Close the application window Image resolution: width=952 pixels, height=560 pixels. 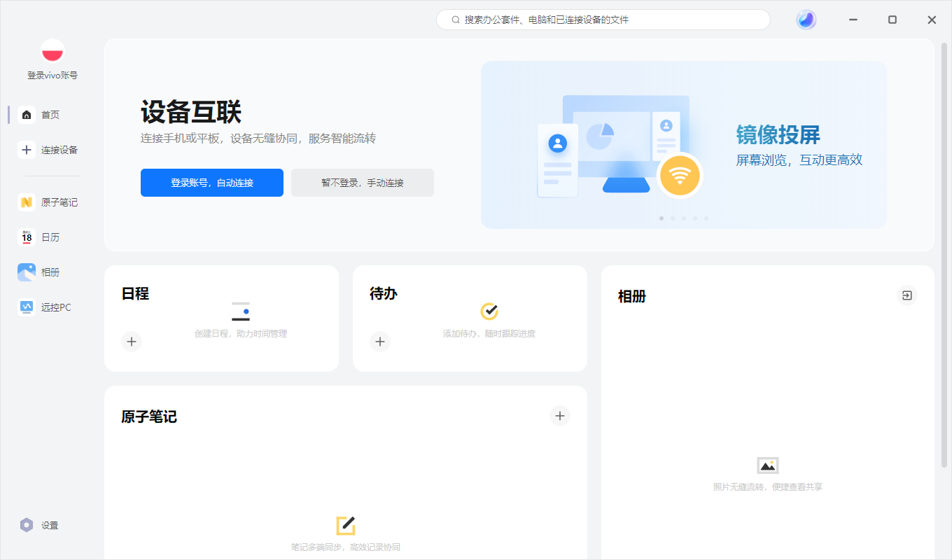[x=932, y=20]
